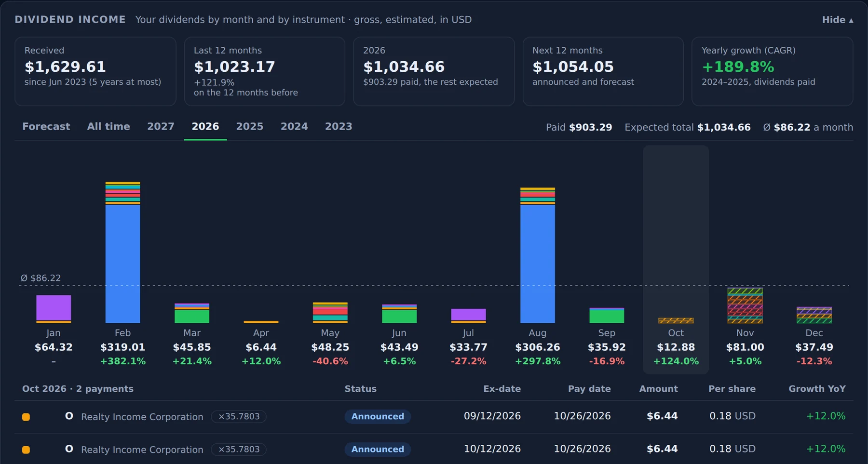Viewport: 868px width, 464px height.
Task: Click Announced status badge for ex-date 09/12/2026
Action: [378, 416]
